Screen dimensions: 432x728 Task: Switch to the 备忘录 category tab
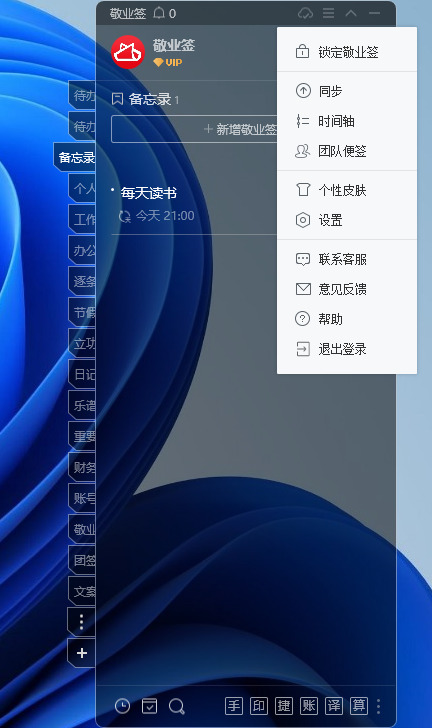75,157
